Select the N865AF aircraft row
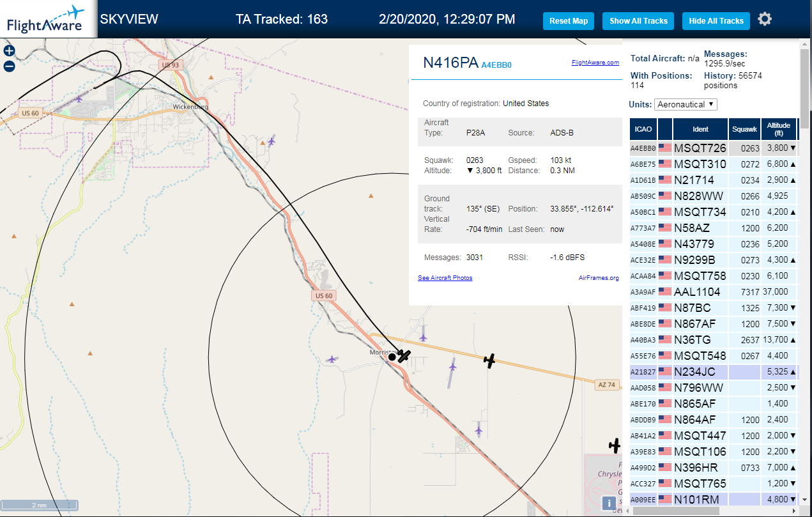This screenshot has width=812, height=517. pyautogui.click(x=713, y=404)
